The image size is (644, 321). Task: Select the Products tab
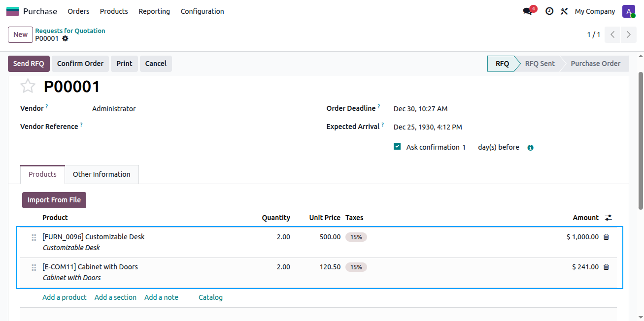(42, 174)
